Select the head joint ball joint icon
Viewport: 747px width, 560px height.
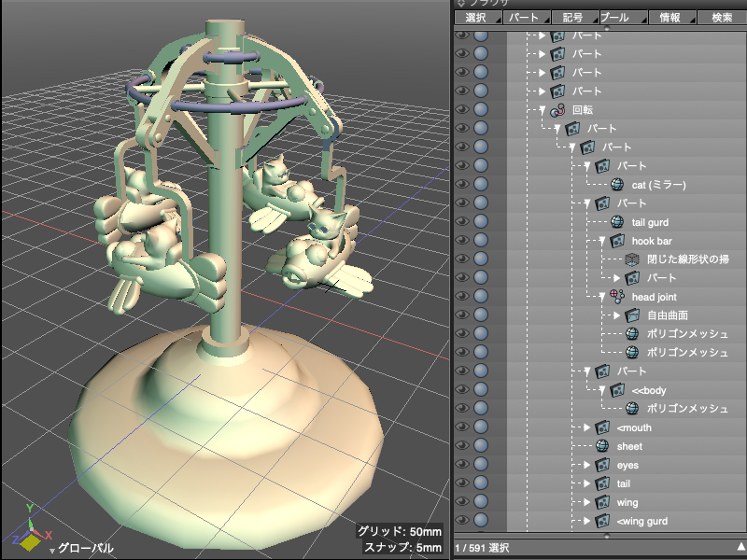[617, 297]
